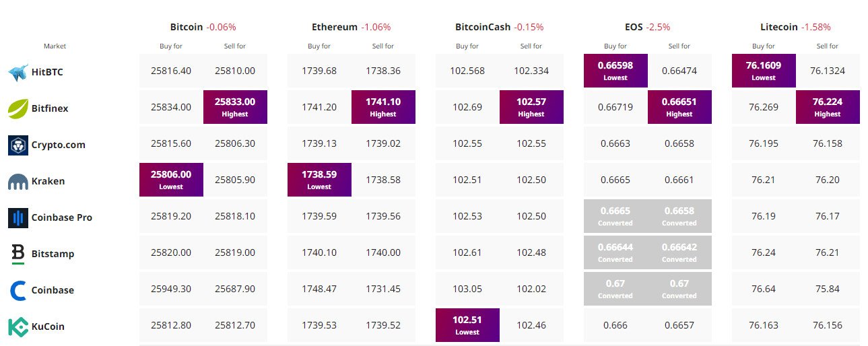Screen dimensions: 868x346
Task: Select the BitcoinCash column header
Action: pos(482,28)
